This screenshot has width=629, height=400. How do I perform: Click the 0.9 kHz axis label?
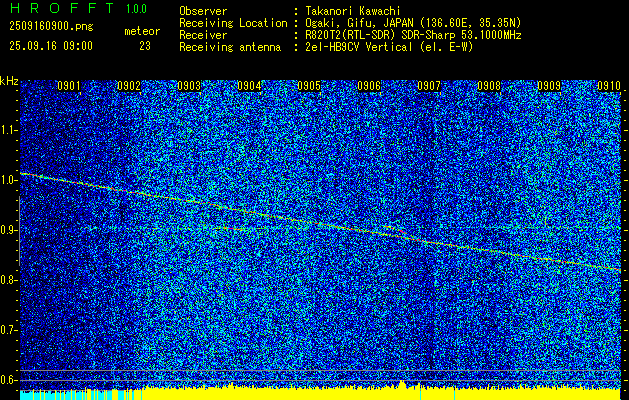(8, 230)
